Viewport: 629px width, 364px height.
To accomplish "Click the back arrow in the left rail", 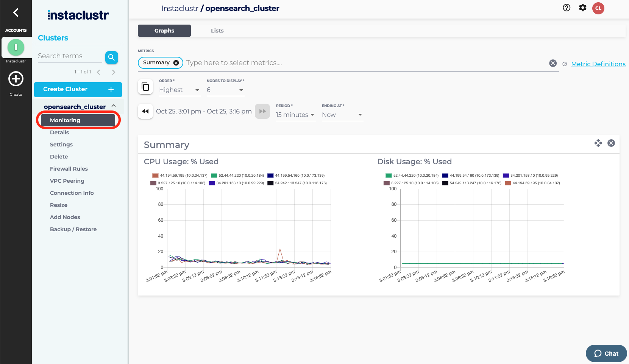I will tap(16, 13).
